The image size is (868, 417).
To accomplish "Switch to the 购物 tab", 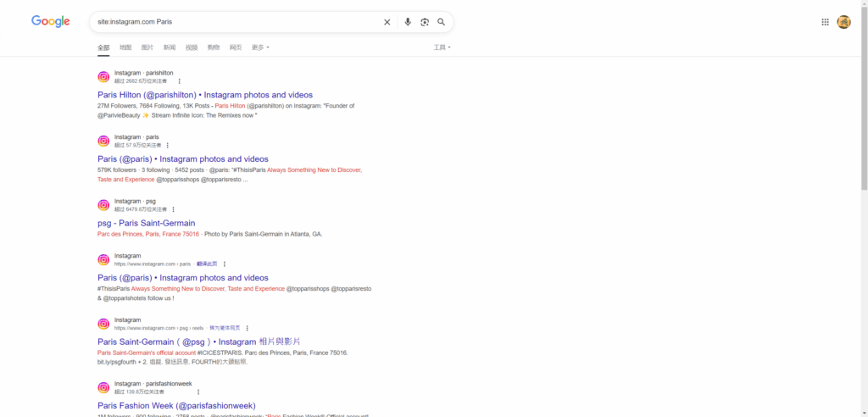I will click(x=213, y=47).
